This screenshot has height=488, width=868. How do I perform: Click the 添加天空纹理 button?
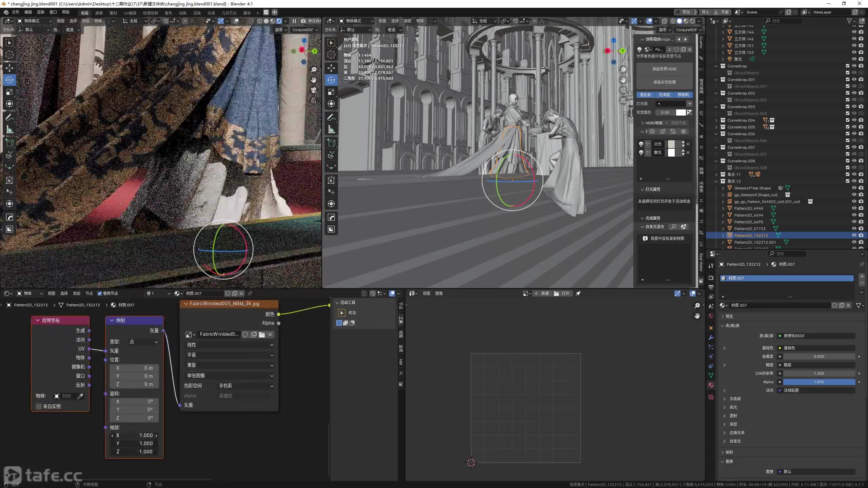coord(664,82)
